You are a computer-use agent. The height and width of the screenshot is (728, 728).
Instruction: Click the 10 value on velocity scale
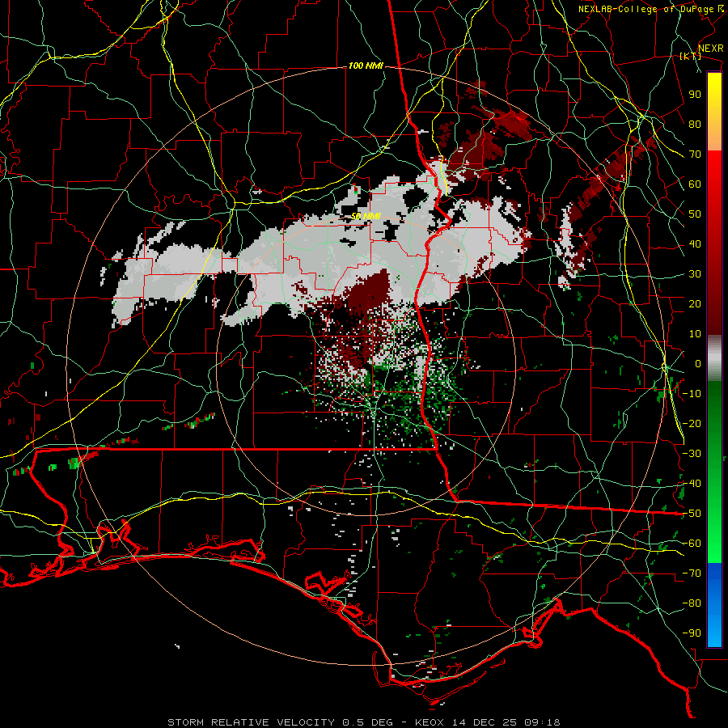(x=695, y=334)
